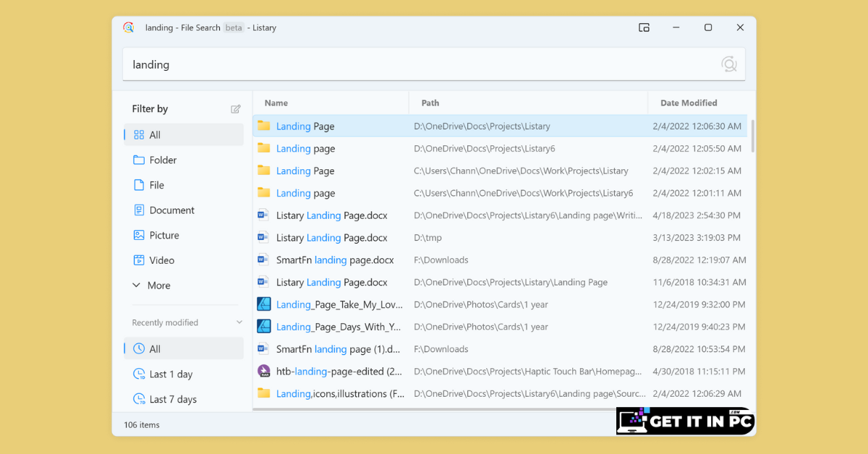Viewport: 868px width, 454px height.
Task: Click path C:\Users\Chann\OneDrive\Docs\Work\Projects\Listary6
Action: point(523,193)
